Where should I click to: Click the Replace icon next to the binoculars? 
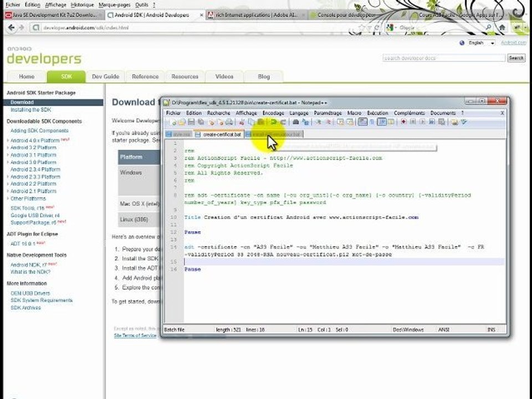(305, 122)
